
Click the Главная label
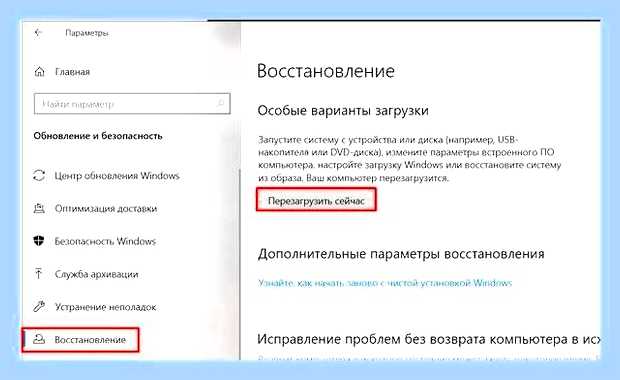point(72,72)
